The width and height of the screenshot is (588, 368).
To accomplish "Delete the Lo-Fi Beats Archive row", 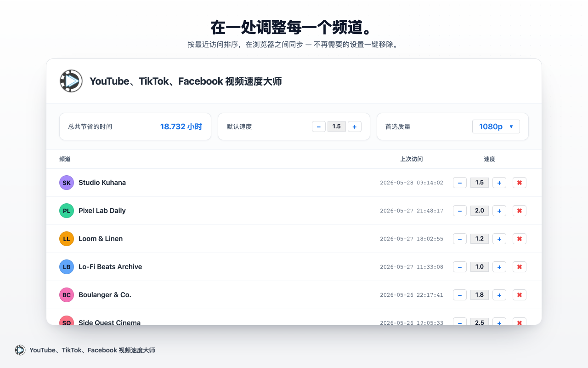I will pos(520,267).
